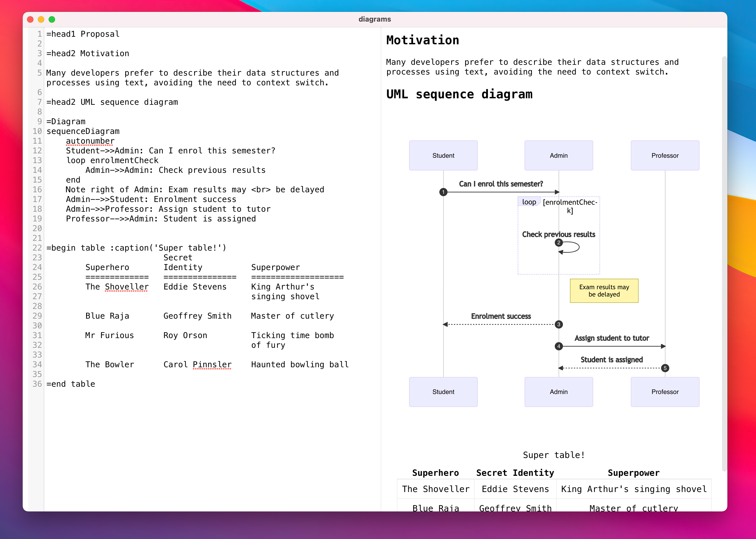Click the preview pane vertical scrollbar

point(724,264)
